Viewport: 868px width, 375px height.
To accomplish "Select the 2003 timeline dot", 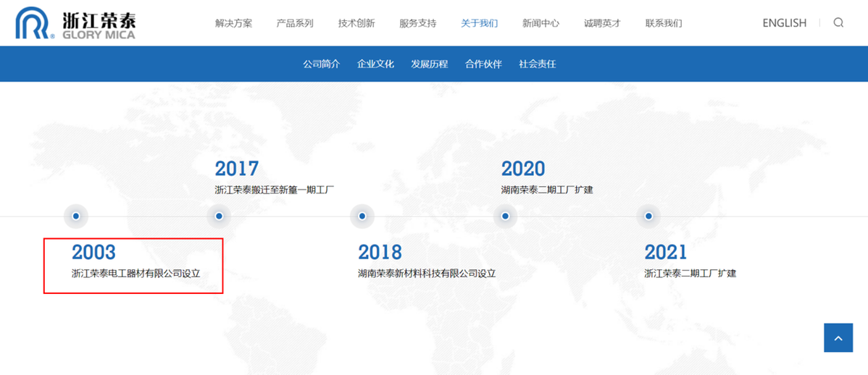I will [76, 216].
